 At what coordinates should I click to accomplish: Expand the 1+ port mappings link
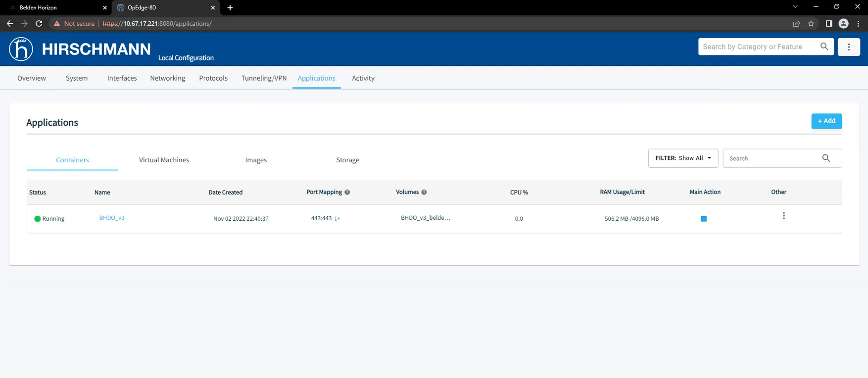(337, 219)
